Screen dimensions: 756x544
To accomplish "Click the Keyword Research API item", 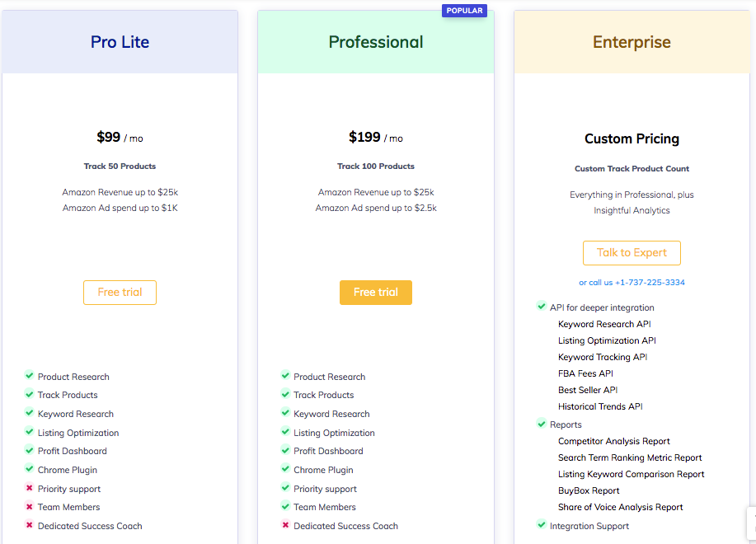I will (604, 324).
